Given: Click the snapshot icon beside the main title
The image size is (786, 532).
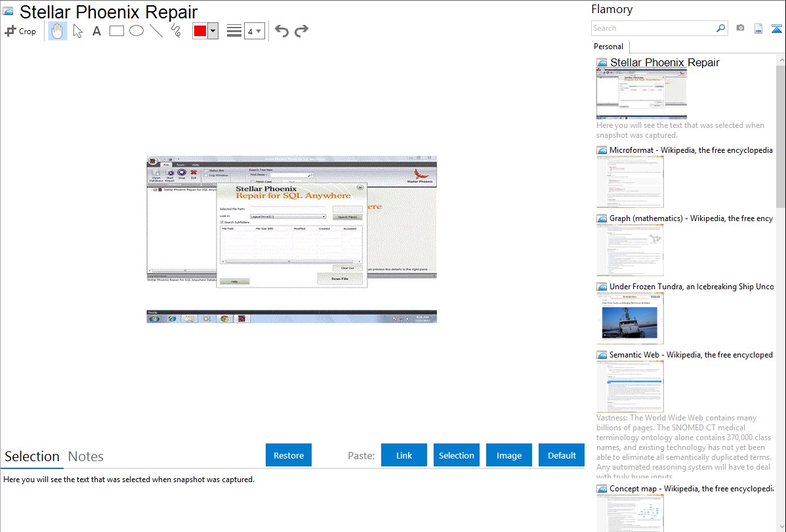Looking at the screenshot, I should click(x=9, y=11).
